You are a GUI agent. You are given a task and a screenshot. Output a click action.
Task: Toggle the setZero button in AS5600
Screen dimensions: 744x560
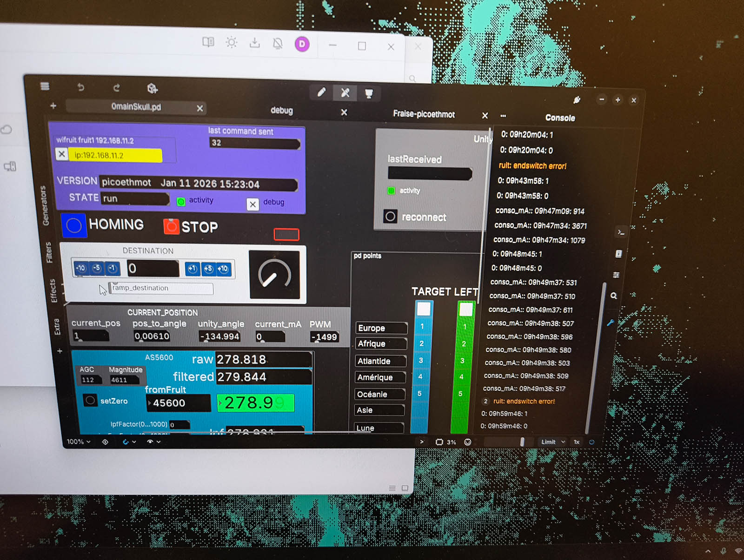(90, 400)
